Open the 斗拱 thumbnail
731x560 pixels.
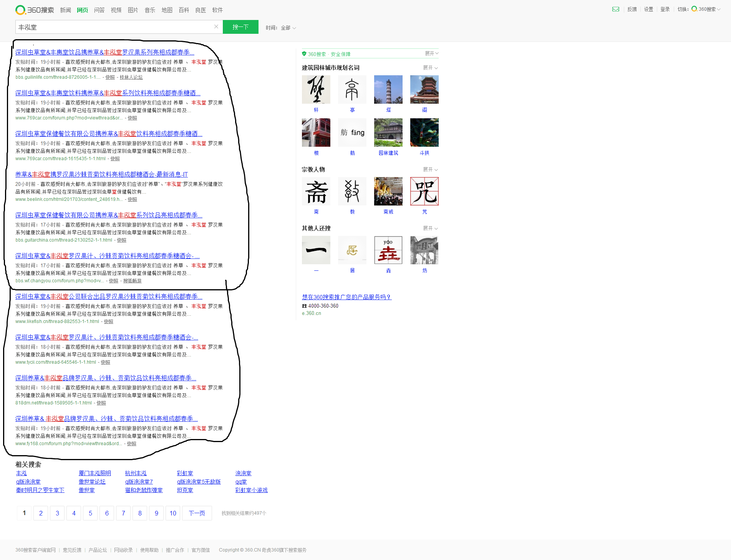[x=424, y=133]
